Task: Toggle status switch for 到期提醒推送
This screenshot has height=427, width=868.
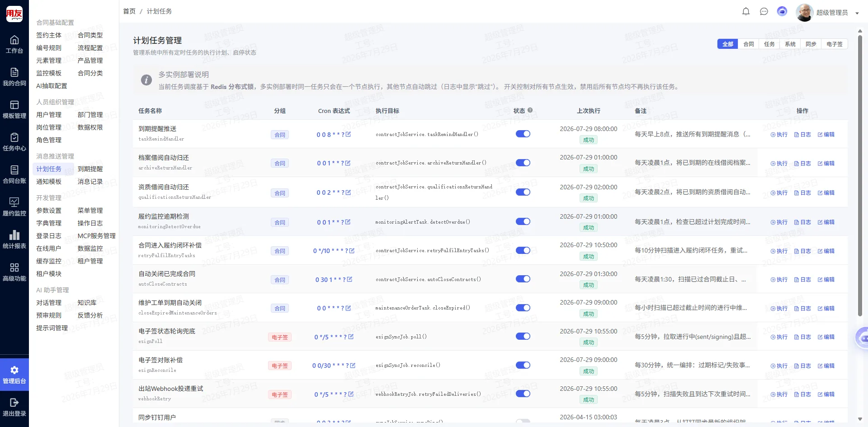Action: tap(523, 134)
